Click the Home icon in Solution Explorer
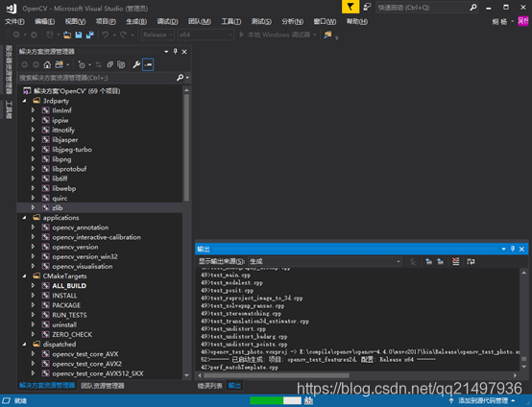Image resolution: width=532 pixels, height=407 pixels. (x=47, y=64)
